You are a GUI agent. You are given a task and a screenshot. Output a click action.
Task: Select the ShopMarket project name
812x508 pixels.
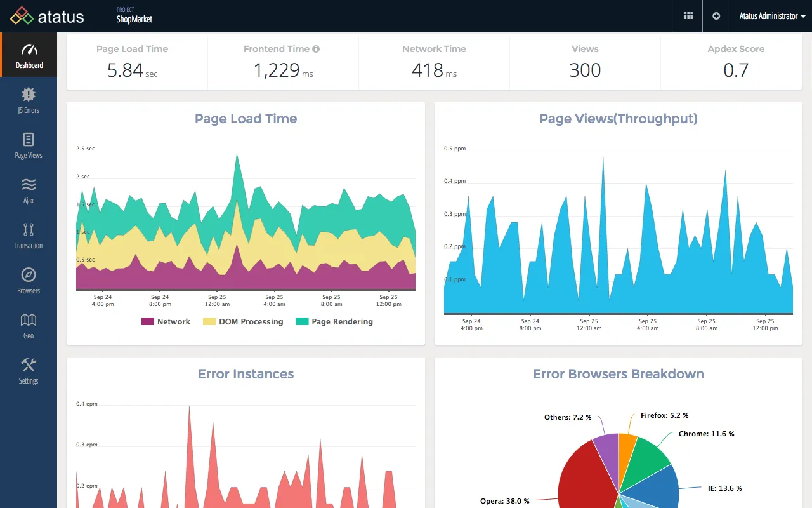coord(134,20)
